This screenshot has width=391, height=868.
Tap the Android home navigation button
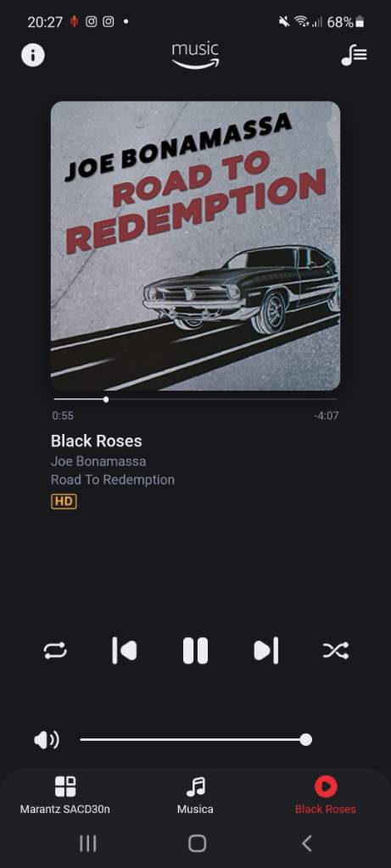tap(197, 843)
